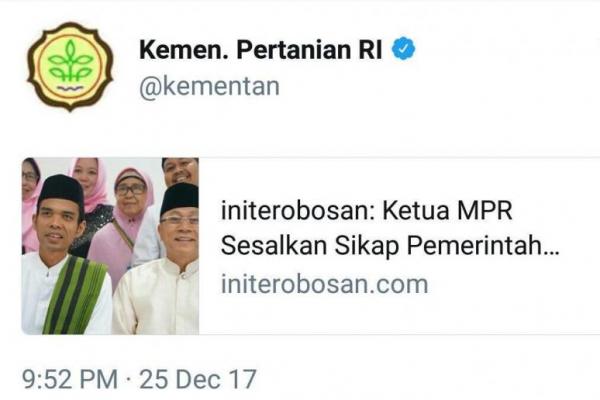This screenshot has width=600, height=400.
Task: Visit the @kementan handle
Action: 209,87
